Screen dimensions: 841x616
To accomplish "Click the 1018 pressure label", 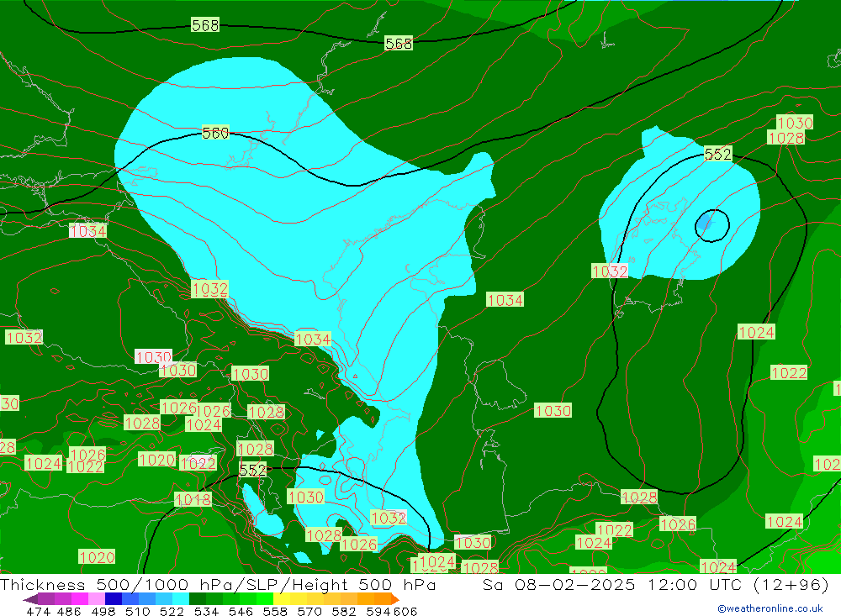I will point(193,500).
